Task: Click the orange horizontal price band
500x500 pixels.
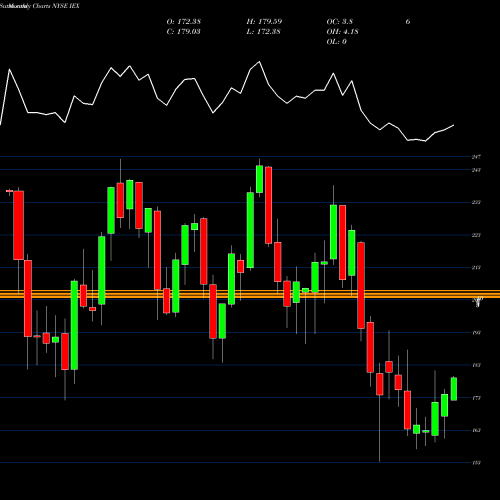Action: tap(250, 294)
